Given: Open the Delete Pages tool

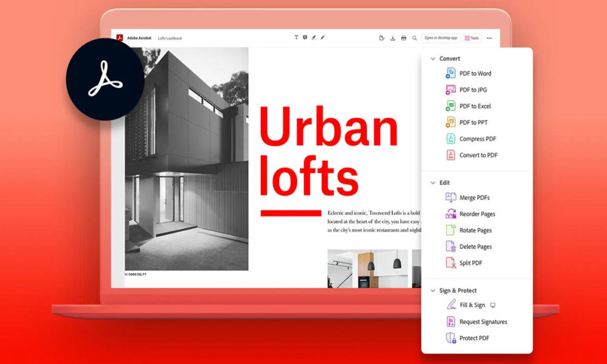Looking at the screenshot, I should pos(476,246).
